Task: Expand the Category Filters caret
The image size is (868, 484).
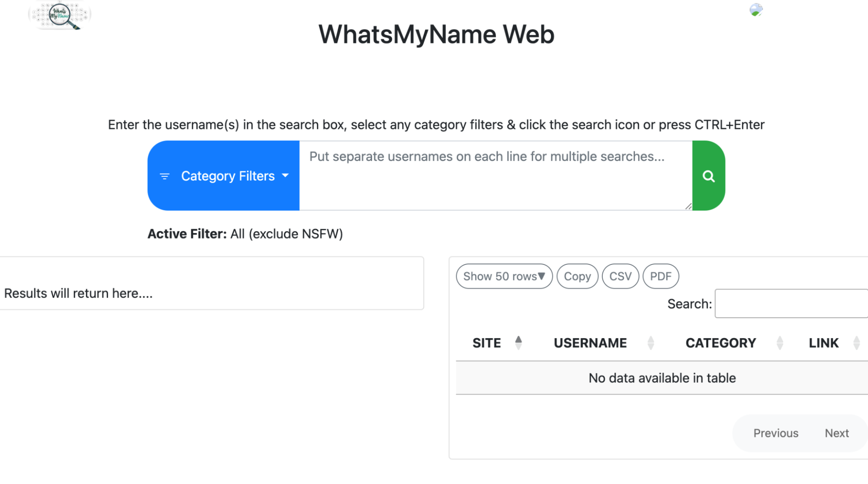Action: click(285, 177)
